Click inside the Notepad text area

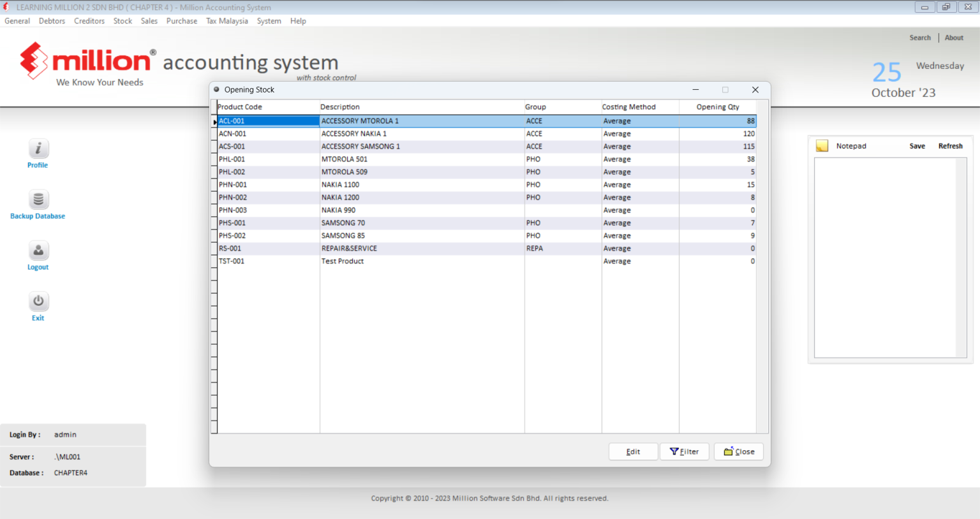(886, 258)
